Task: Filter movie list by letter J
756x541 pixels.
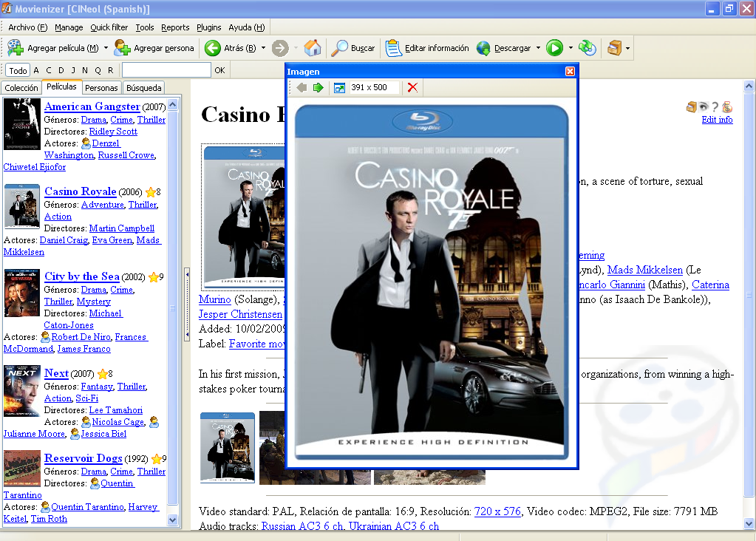Action: (73, 70)
